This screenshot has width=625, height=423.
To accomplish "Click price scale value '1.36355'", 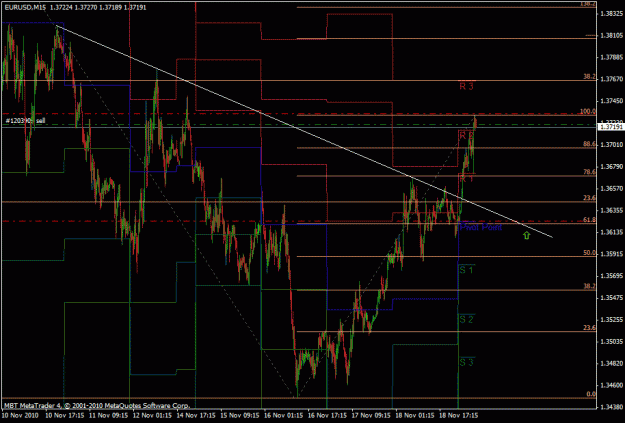I will pyautogui.click(x=611, y=210).
